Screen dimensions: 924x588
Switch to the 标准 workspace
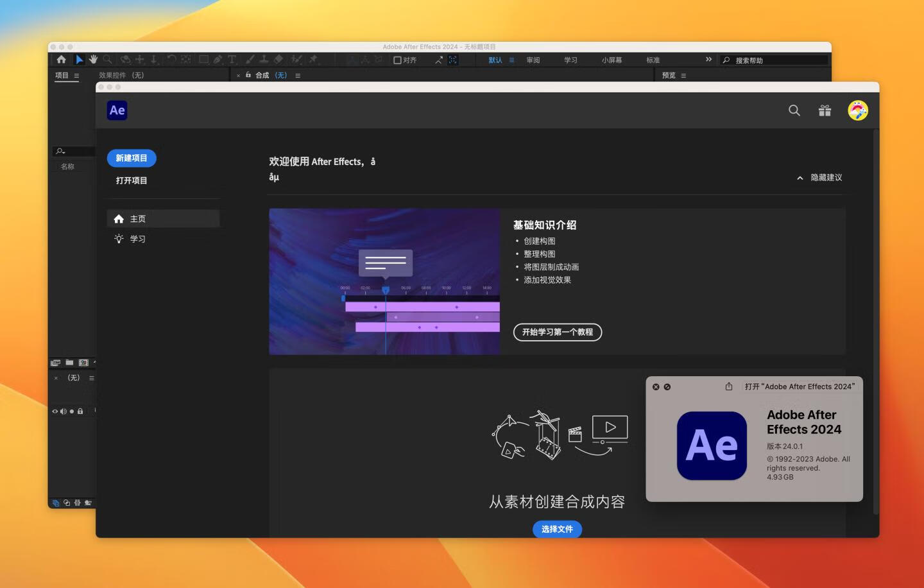[x=653, y=60]
